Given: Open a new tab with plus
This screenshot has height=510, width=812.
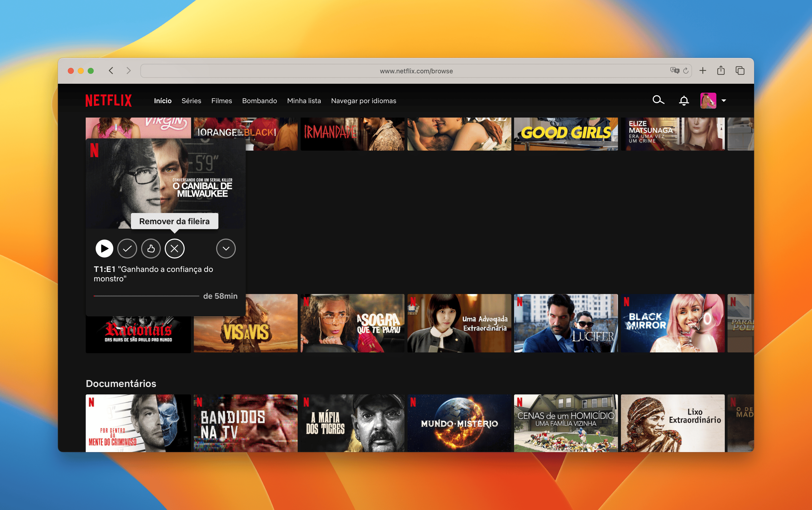Looking at the screenshot, I should pyautogui.click(x=703, y=71).
